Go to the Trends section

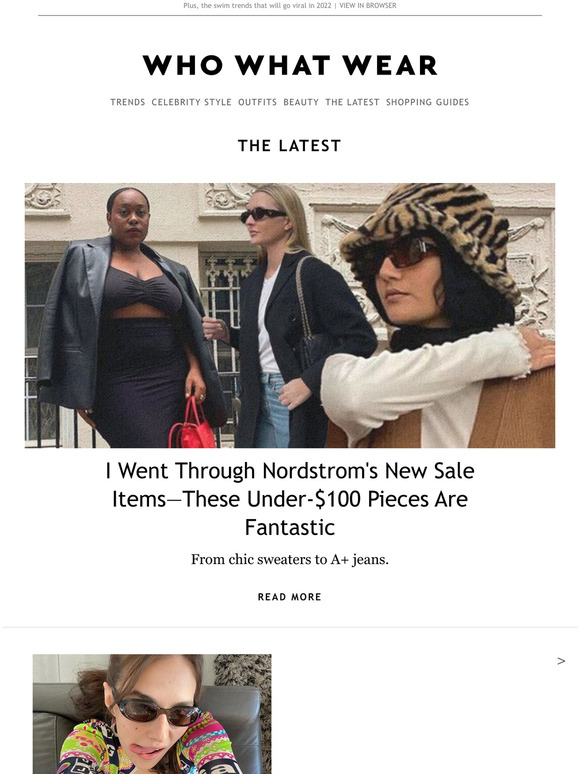tap(128, 102)
